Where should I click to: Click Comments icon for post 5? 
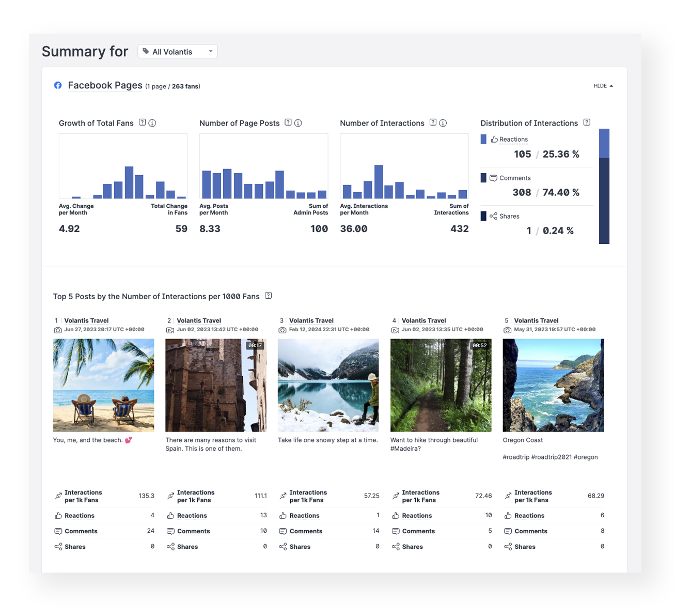tap(508, 531)
